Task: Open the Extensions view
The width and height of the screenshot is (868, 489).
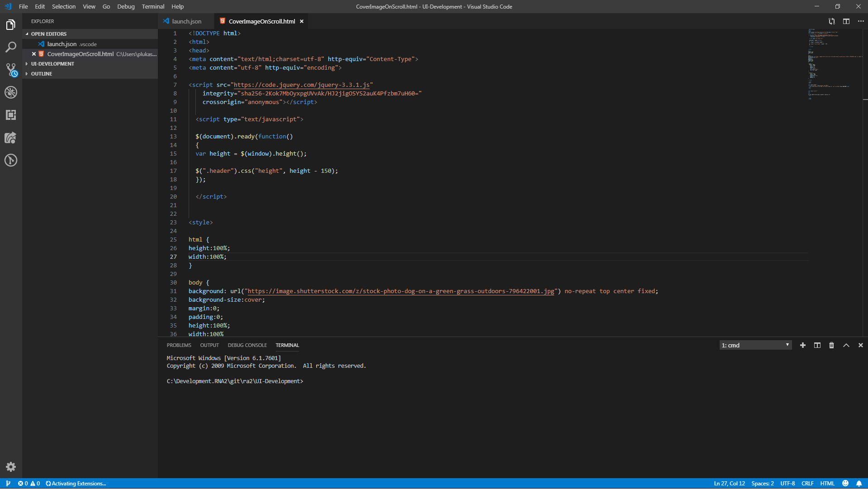Action: click(11, 115)
